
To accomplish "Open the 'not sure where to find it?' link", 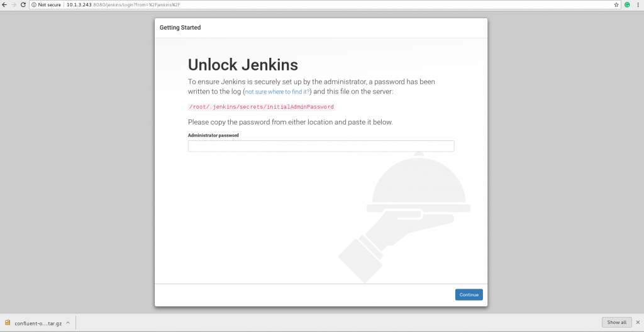I will [x=277, y=92].
